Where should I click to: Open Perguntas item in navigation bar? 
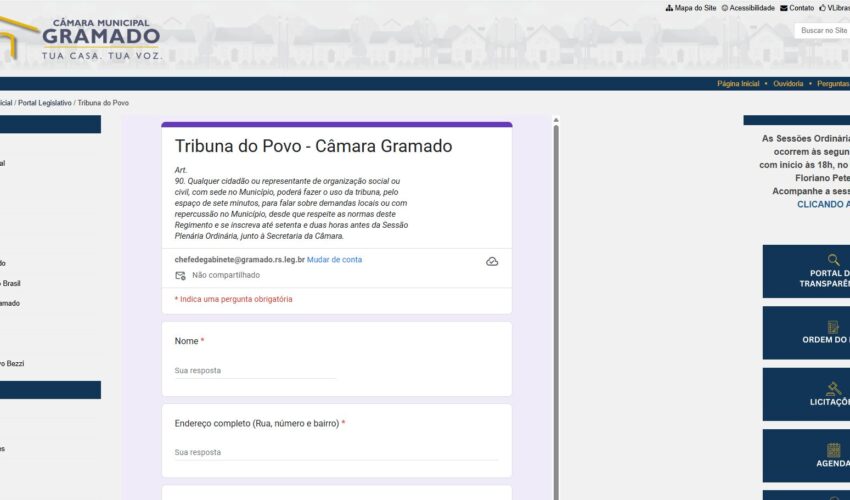pyautogui.click(x=833, y=84)
